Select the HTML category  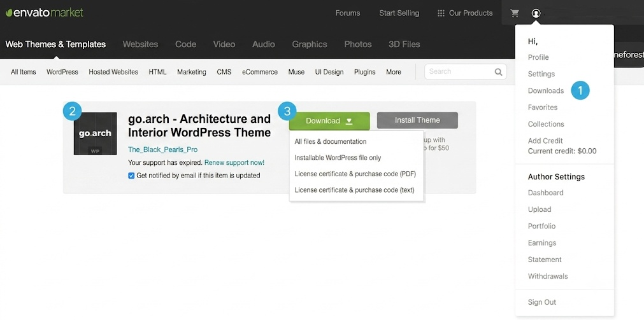(x=158, y=72)
